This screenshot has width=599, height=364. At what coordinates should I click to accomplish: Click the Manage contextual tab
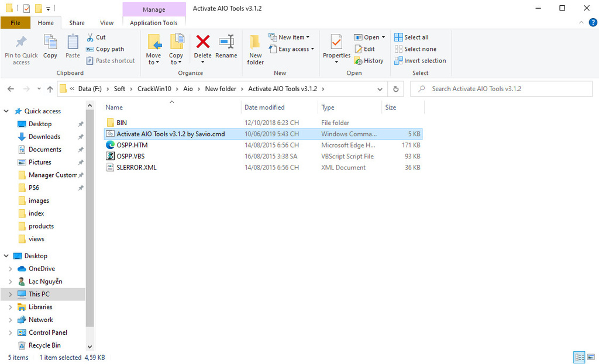[154, 9]
